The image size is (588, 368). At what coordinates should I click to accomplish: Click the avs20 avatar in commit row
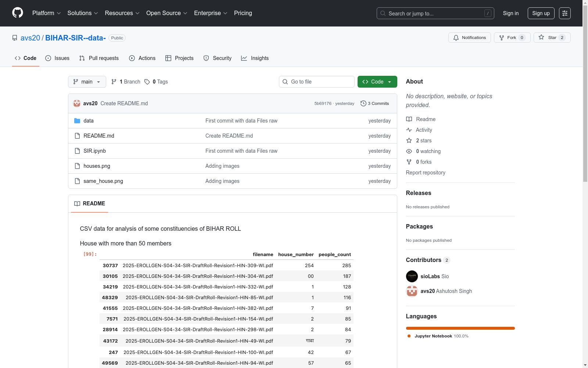coord(77,103)
